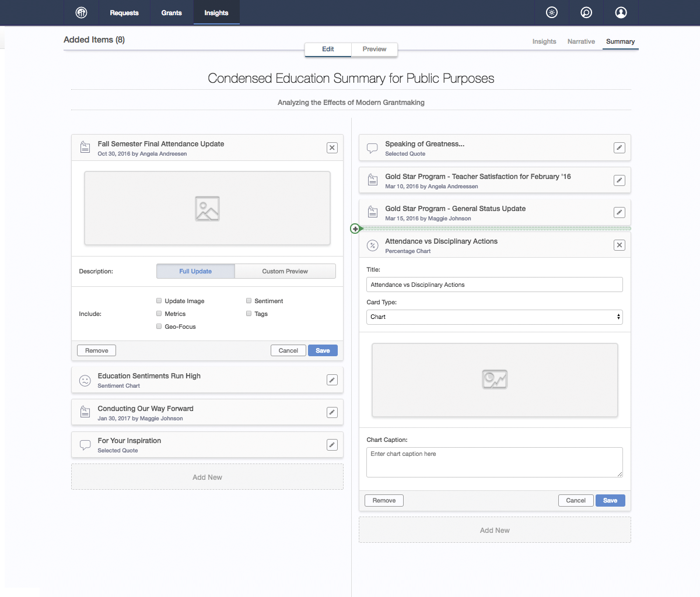Viewport: 700px width, 597px height.
Task: Edit Gold Star General Status Update card
Action: point(619,213)
